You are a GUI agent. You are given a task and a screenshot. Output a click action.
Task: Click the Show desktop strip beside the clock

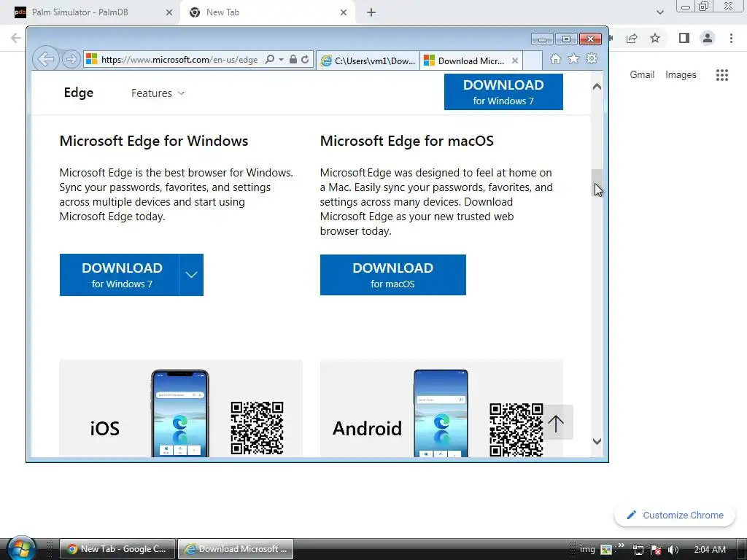pos(743,549)
